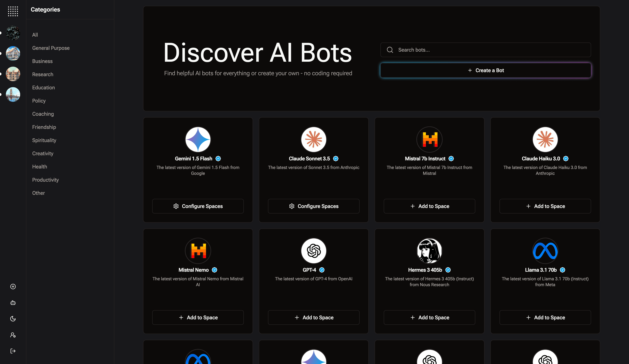Click verified badge next to Claude Sonnet 3.5
629x364 pixels.
pos(336,159)
